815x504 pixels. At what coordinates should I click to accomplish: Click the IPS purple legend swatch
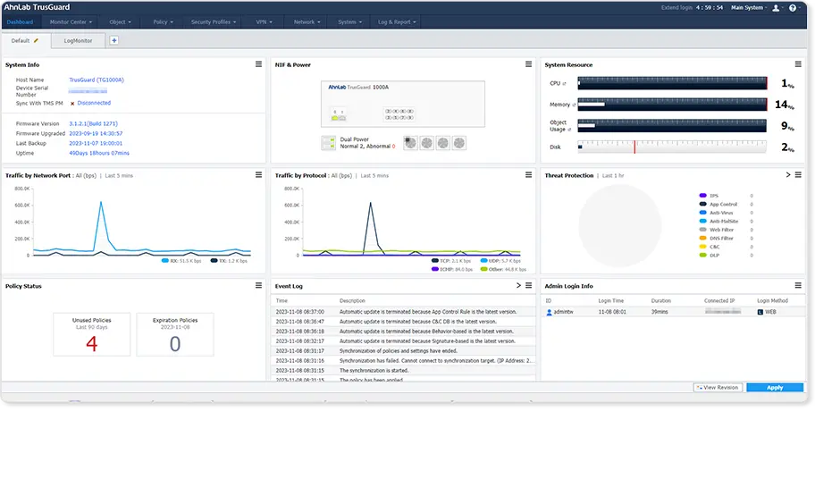pyautogui.click(x=702, y=196)
